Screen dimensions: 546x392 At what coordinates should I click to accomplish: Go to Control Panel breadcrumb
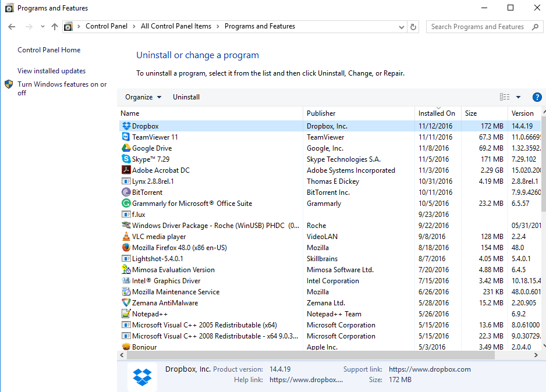point(107,26)
